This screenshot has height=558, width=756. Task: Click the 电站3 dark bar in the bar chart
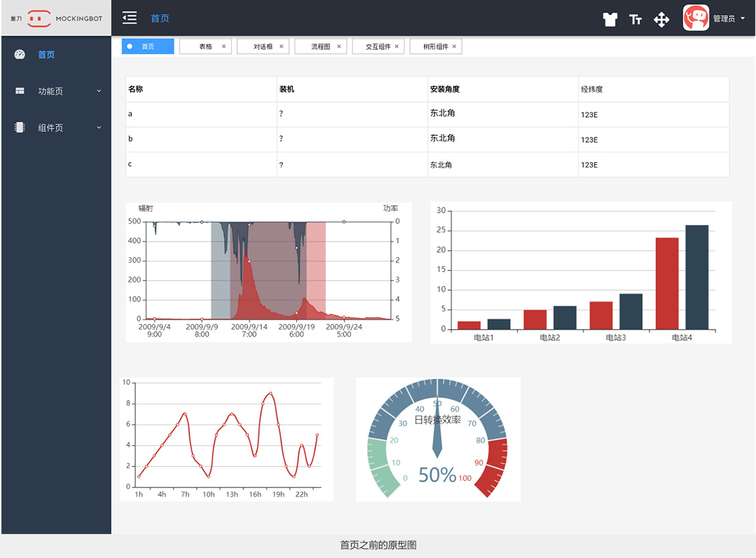coord(631,312)
